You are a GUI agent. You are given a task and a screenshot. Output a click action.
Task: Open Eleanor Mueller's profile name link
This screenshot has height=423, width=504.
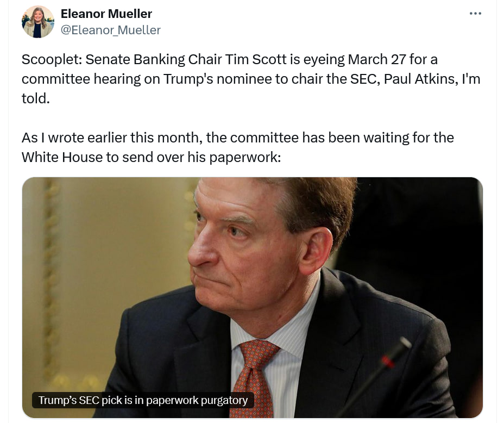[106, 14]
